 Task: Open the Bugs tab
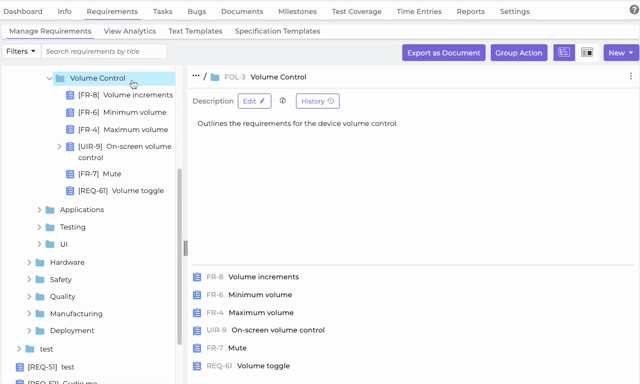click(x=197, y=11)
